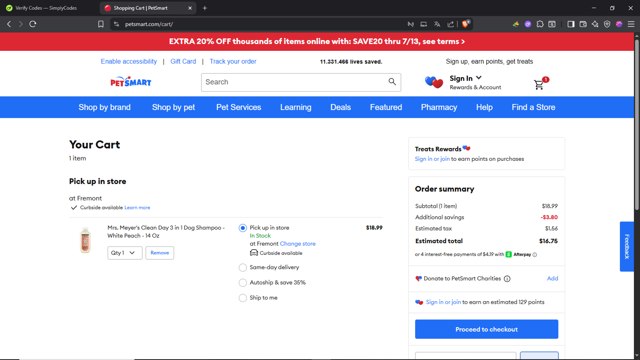Remove the shampoo from the cart

click(x=160, y=253)
